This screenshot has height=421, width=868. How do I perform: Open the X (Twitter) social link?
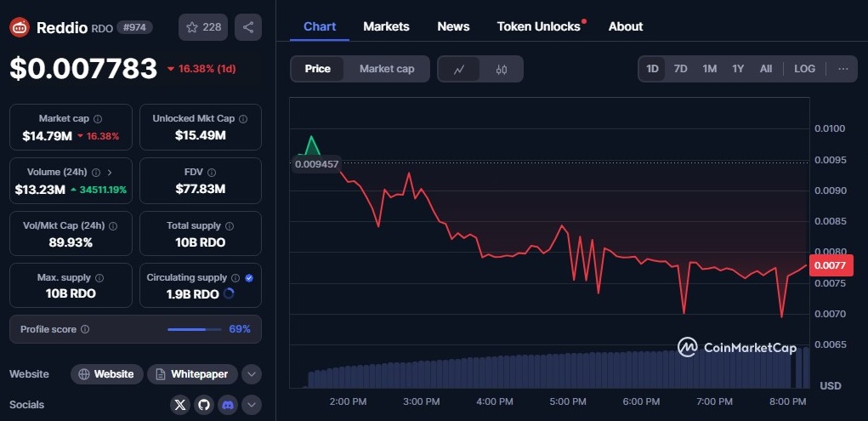pyautogui.click(x=180, y=405)
